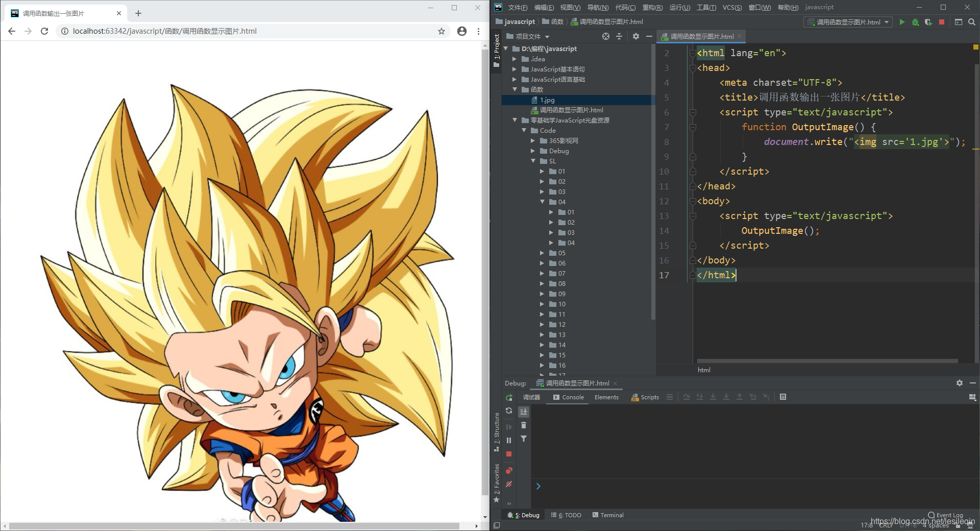Collapse the 函数 folder in project tree
Viewport: 980px width, 531px height.
tap(515, 89)
